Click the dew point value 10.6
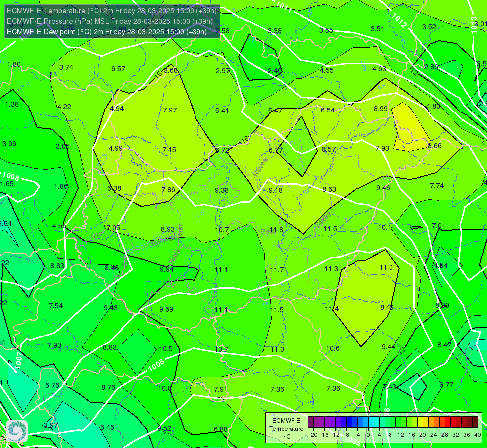The height and width of the screenshot is (448, 487). click(x=333, y=348)
